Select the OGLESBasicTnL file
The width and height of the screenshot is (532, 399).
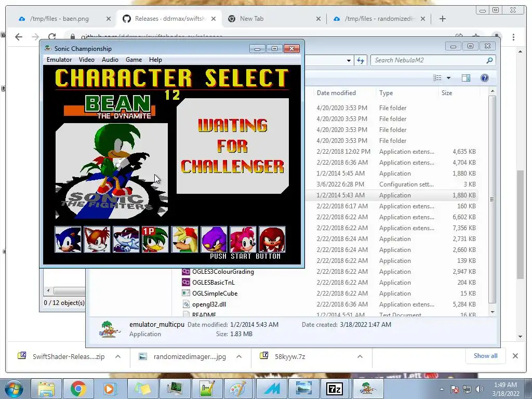point(214,283)
